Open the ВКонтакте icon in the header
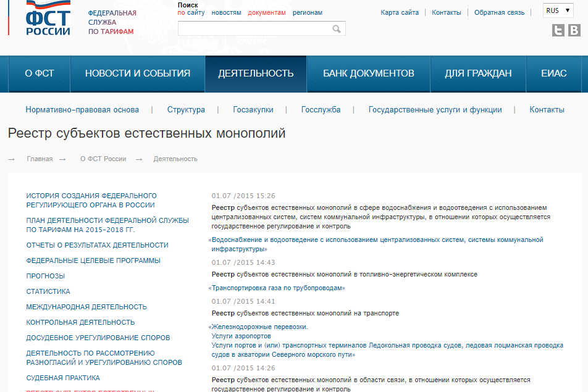The width and height of the screenshot is (588, 392). (576, 29)
